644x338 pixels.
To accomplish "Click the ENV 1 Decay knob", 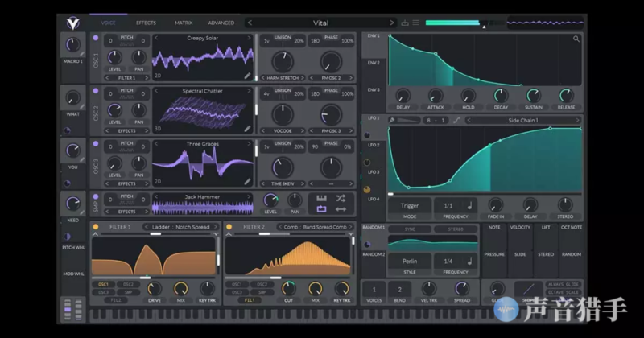I will 501,95.
